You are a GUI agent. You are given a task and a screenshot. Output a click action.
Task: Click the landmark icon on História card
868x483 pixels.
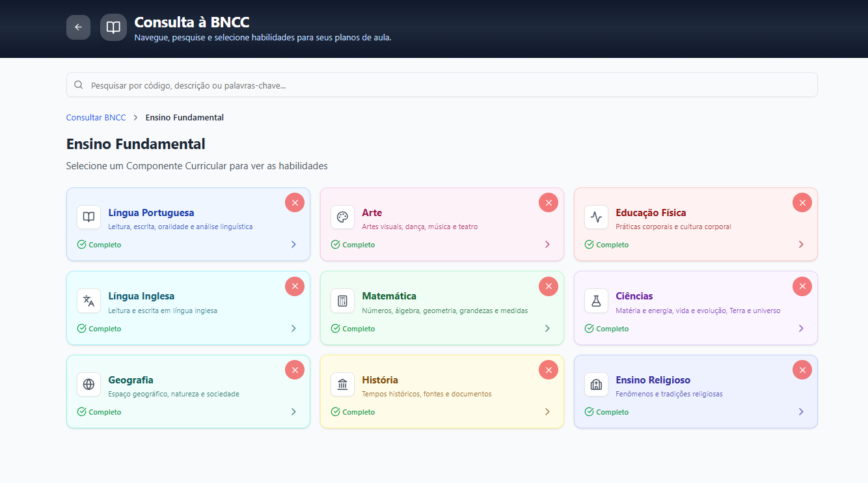[342, 384]
